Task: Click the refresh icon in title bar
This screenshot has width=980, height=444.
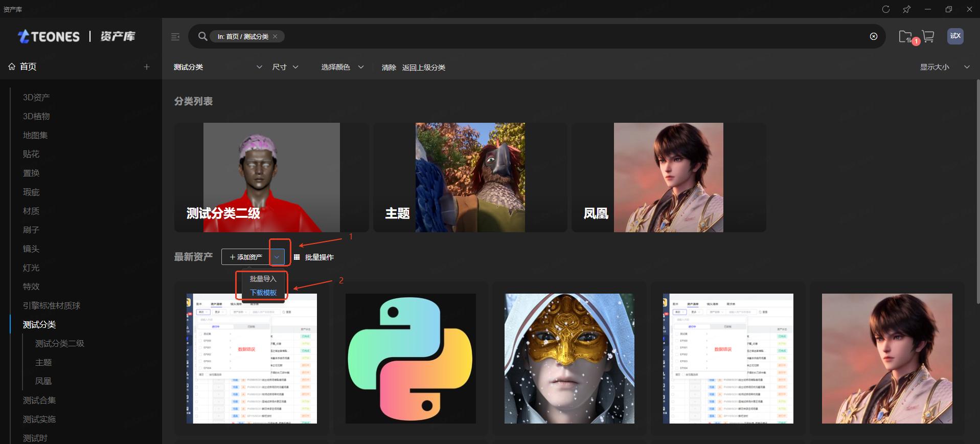Action: (x=886, y=9)
